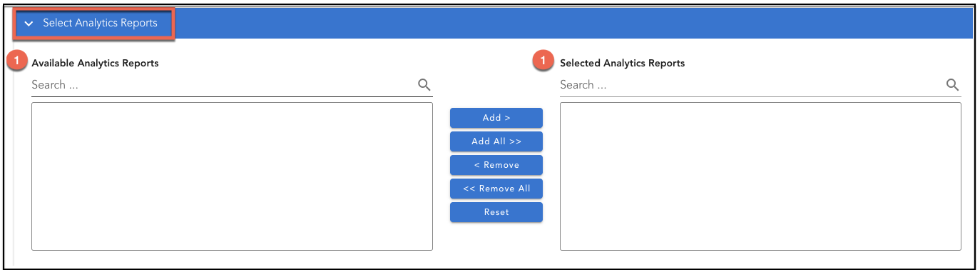
Task: Click the red badge beside Selected Analytics Reports
Action: (543, 61)
